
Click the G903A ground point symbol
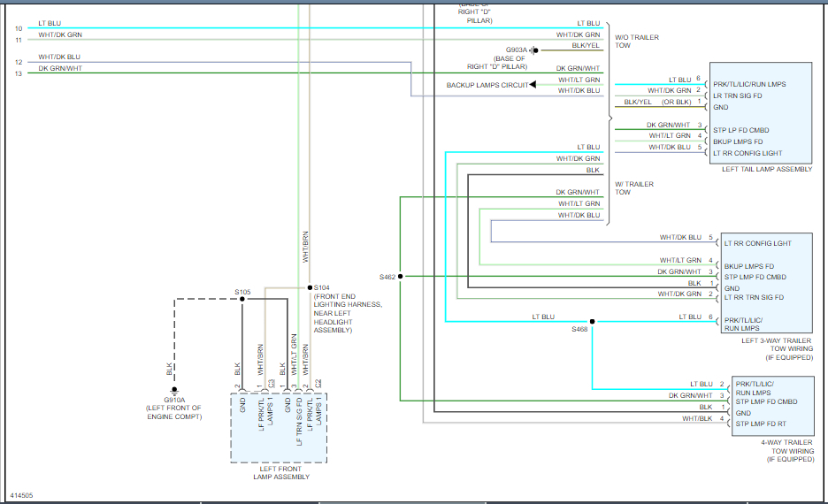tap(533, 50)
